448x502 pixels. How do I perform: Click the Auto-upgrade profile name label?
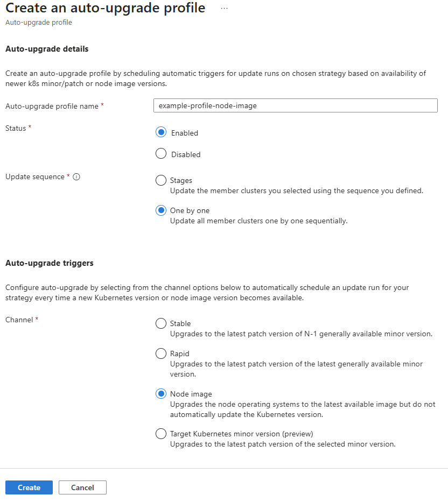click(x=52, y=107)
